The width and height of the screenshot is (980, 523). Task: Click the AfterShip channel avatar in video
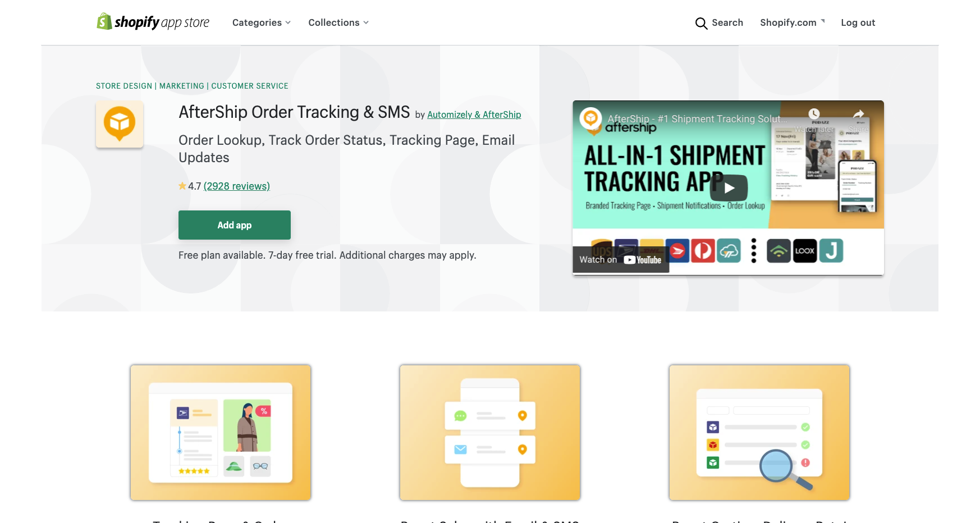[590, 118]
